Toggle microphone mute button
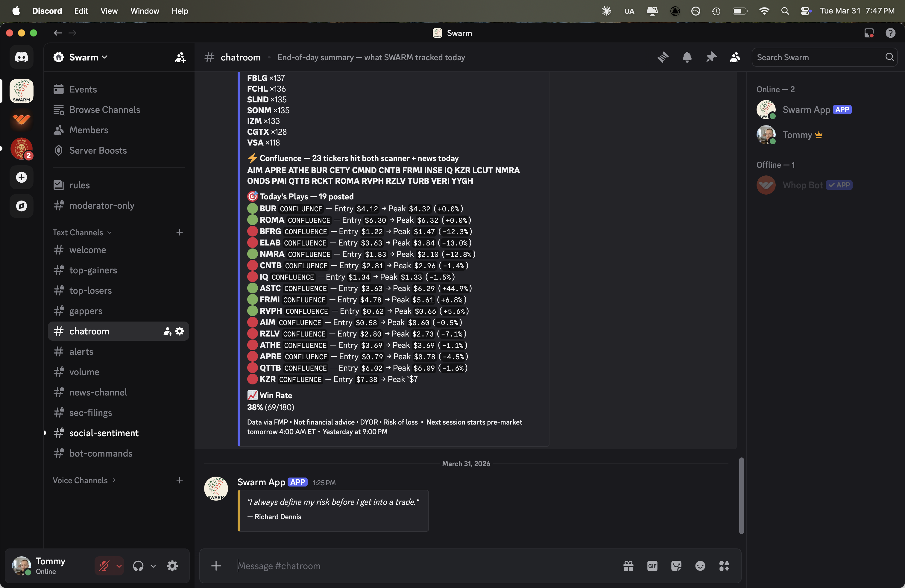 click(104, 566)
